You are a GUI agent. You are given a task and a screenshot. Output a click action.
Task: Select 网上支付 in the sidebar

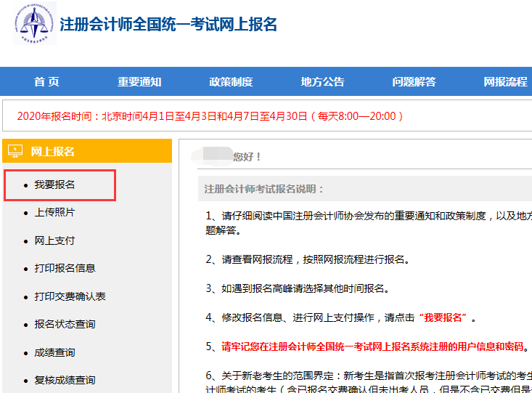point(54,240)
